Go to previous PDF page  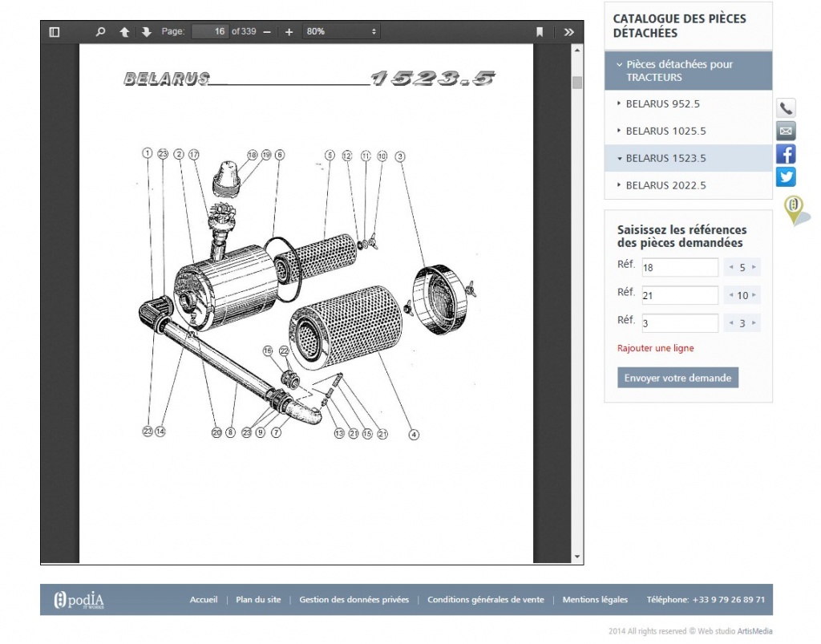pos(124,32)
